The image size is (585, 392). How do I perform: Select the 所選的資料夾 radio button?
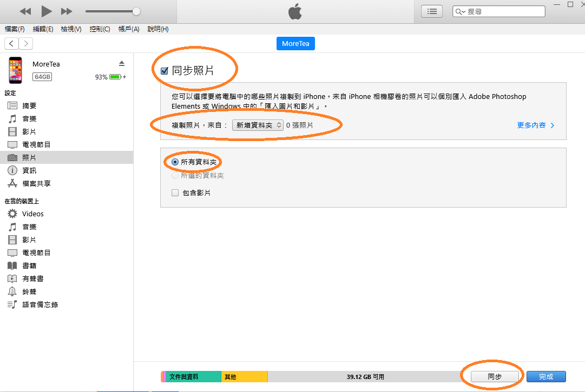click(175, 176)
